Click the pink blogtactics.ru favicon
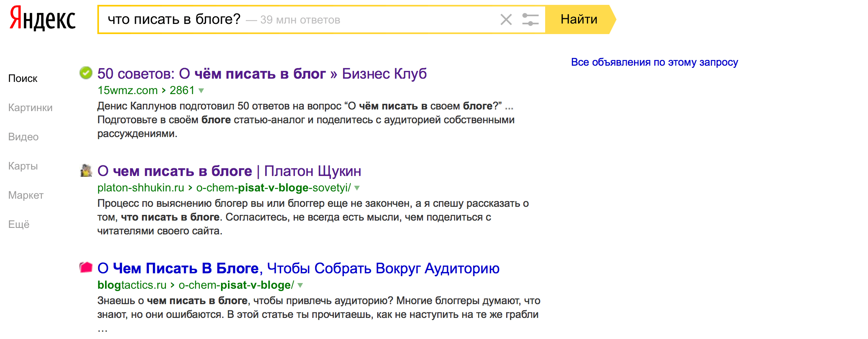 click(86, 268)
